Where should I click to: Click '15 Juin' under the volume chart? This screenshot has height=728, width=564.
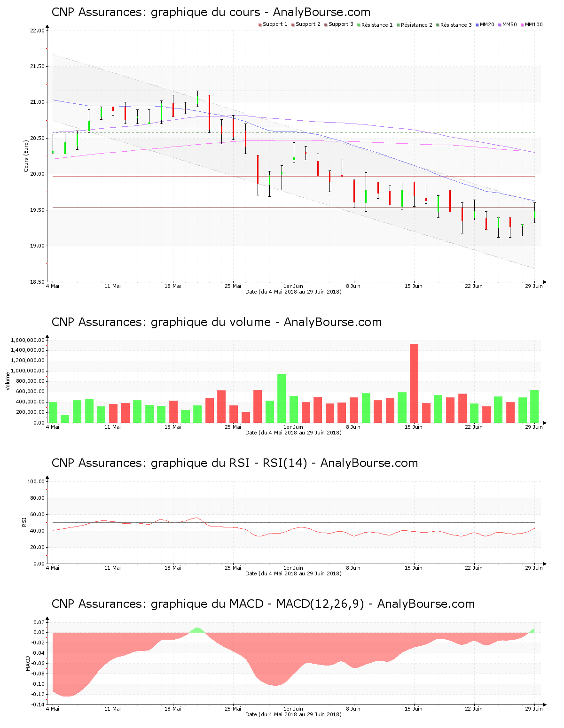[x=414, y=427]
